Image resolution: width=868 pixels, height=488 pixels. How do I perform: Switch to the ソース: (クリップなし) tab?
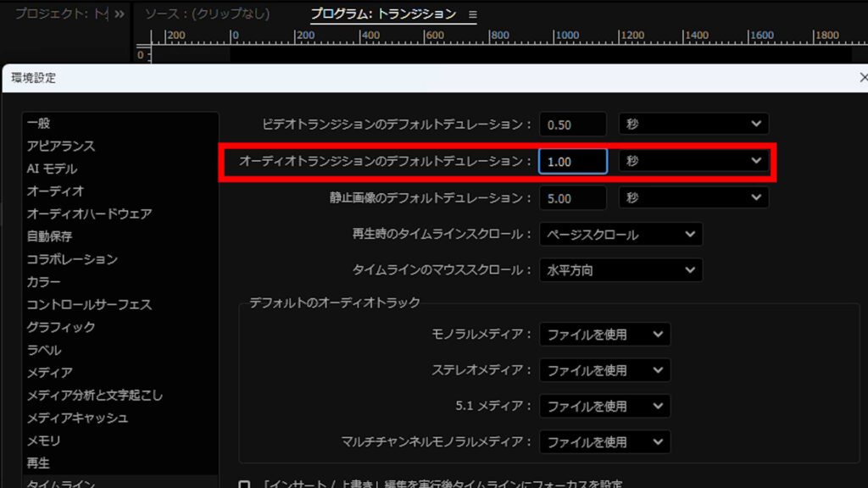[x=207, y=14]
